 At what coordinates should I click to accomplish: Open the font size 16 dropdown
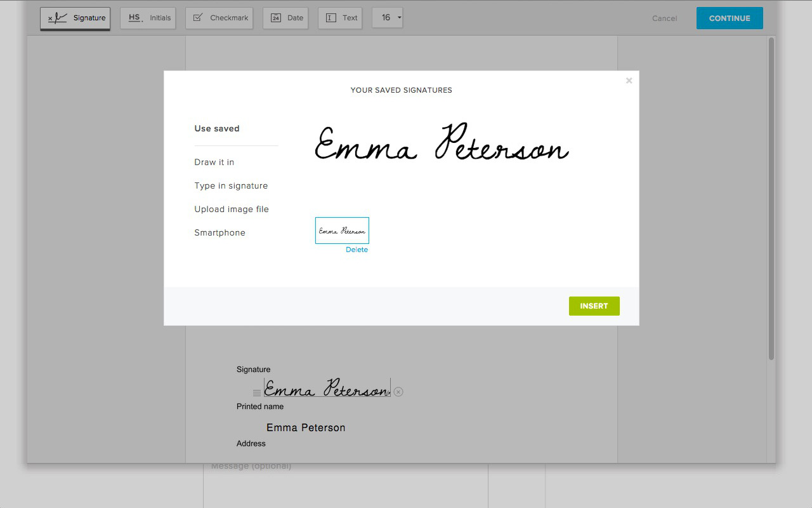[x=387, y=18]
